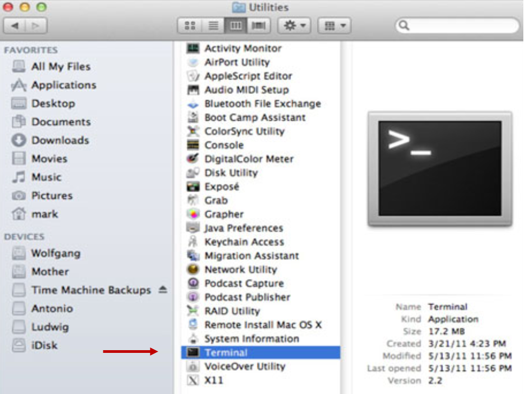Select the Activity Monitor entry text

pos(243,48)
